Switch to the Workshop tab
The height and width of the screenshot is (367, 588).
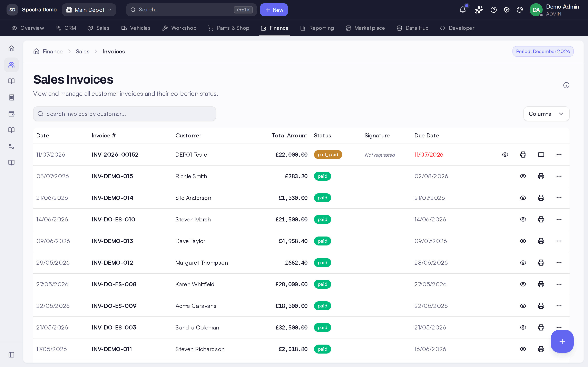coord(179,28)
